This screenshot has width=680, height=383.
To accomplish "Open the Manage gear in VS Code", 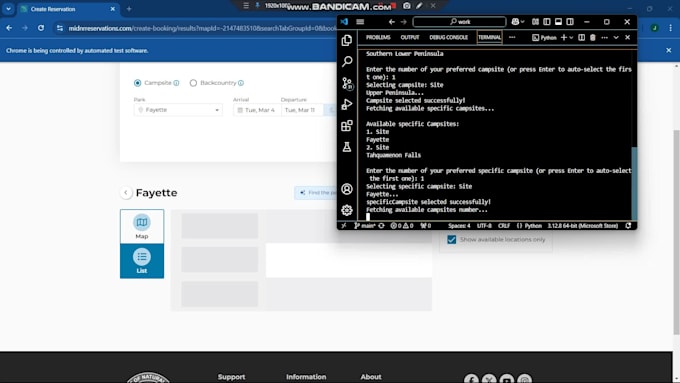I will (x=347, y=210).
